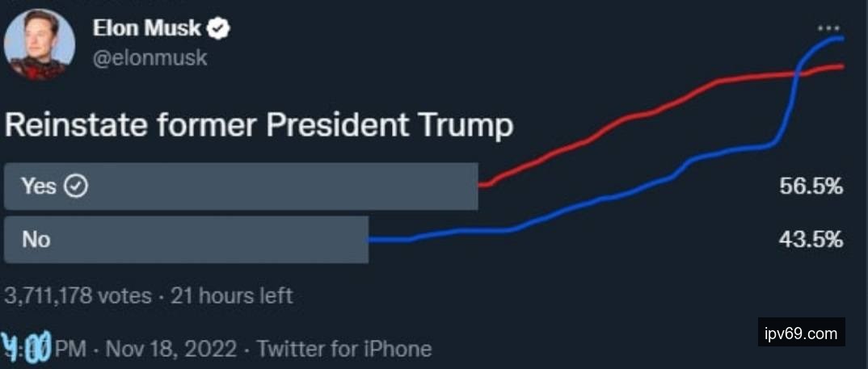This screenshot has height=369, width=868.
Task: Click the tweet text 'Reinstate former President Trump'
Action: (259, 126)
